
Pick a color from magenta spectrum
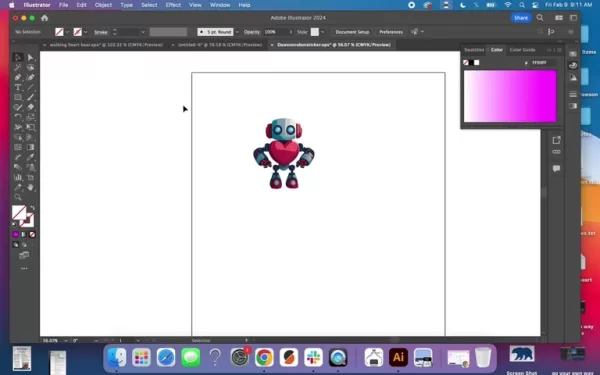[510, 96]
